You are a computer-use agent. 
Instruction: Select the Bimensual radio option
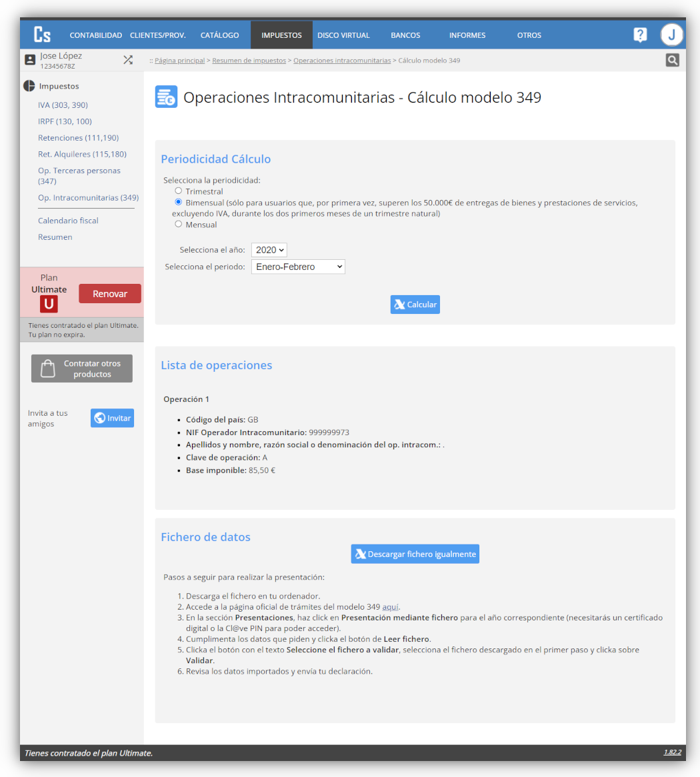(178, 202)
